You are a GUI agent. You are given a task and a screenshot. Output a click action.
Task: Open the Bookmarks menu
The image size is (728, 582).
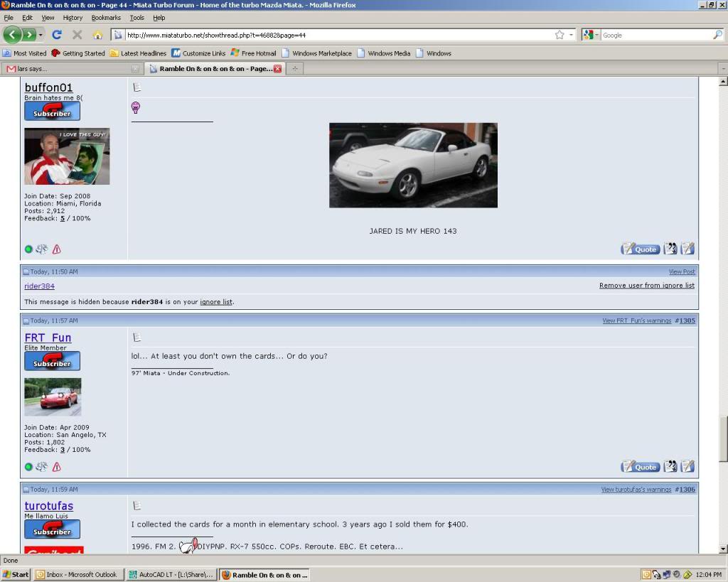tap(106, 17)
